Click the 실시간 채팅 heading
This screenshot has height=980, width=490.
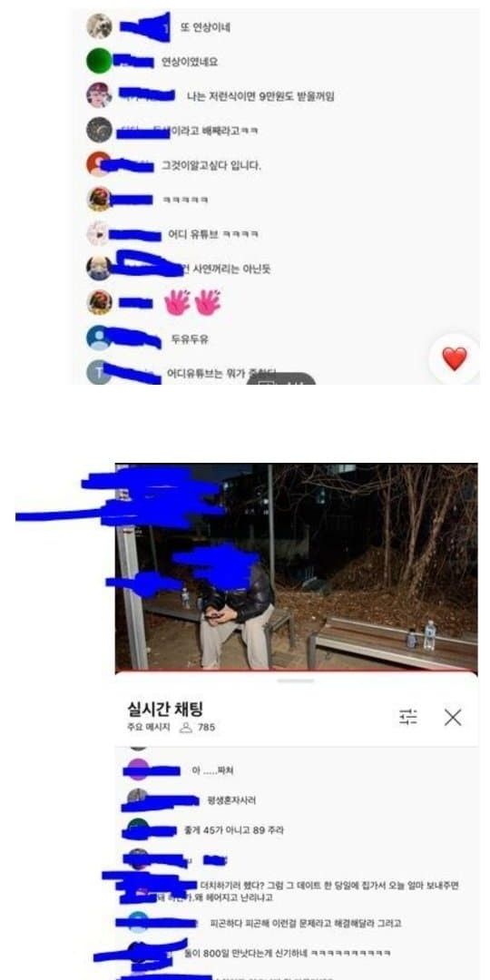pyautogui.click(x=165, y=709)
